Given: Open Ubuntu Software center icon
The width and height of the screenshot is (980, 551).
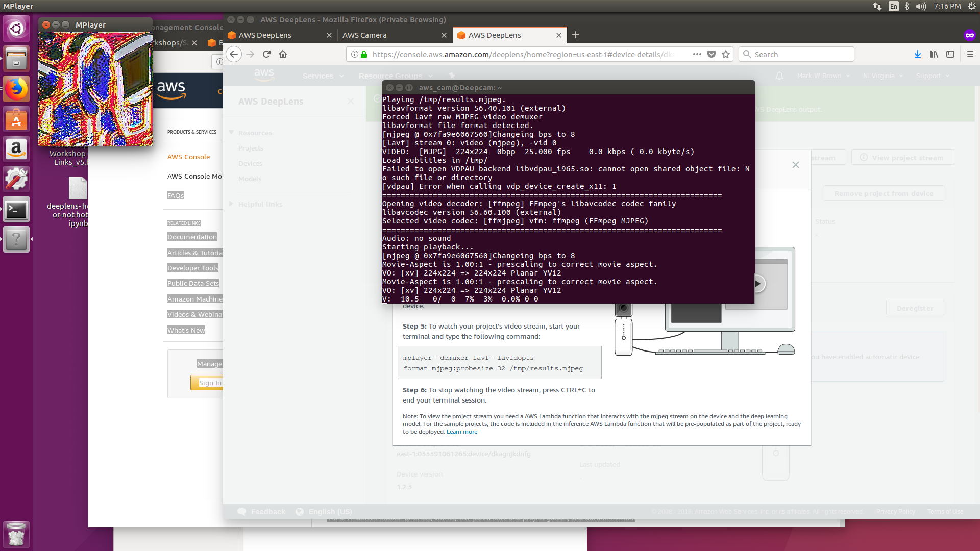Looking at the screenshot, I should (x=16, y=119).
